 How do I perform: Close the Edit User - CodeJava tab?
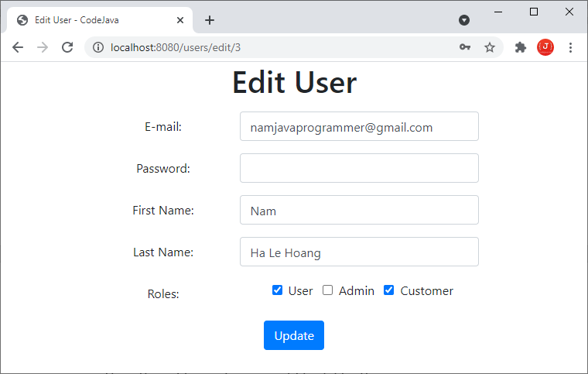pyautogui.click(x=180, y=20)
